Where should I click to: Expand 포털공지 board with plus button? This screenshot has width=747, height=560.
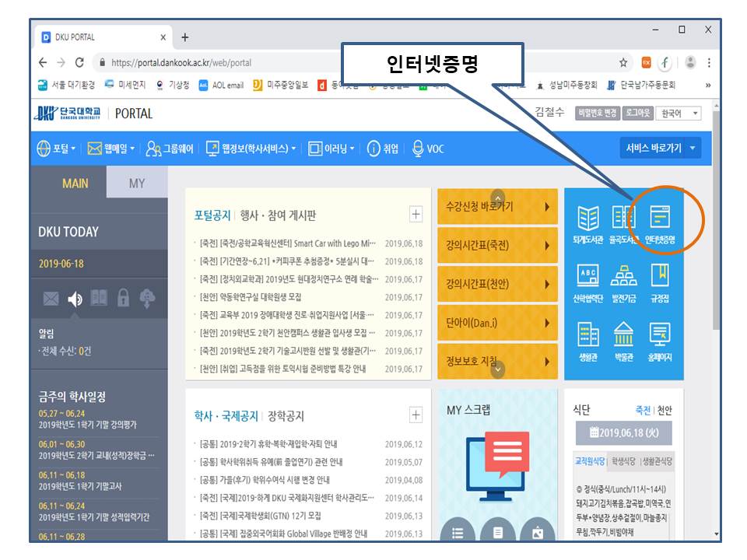(x=416, y=215)
